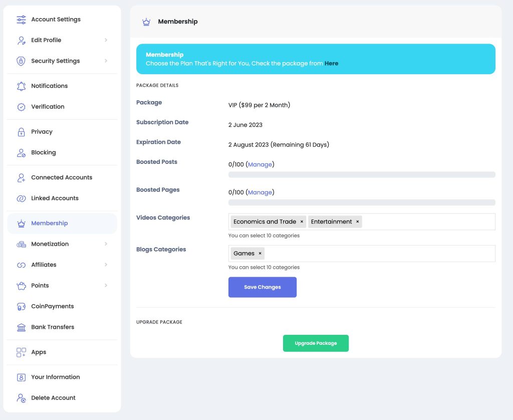Go to Bank Transfers

click(62, 327)
